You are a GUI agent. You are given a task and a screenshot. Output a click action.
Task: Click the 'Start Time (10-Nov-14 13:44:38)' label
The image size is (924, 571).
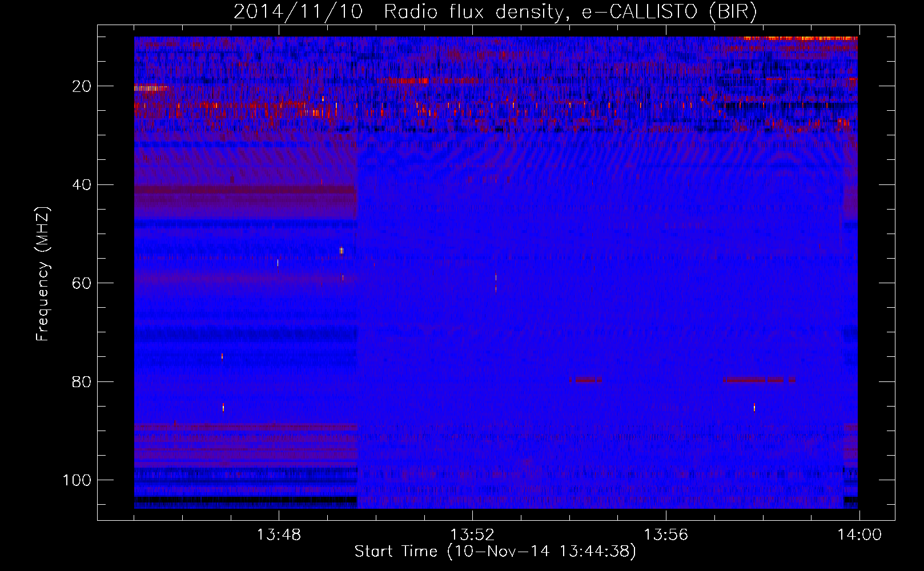[x=495, y=552]
